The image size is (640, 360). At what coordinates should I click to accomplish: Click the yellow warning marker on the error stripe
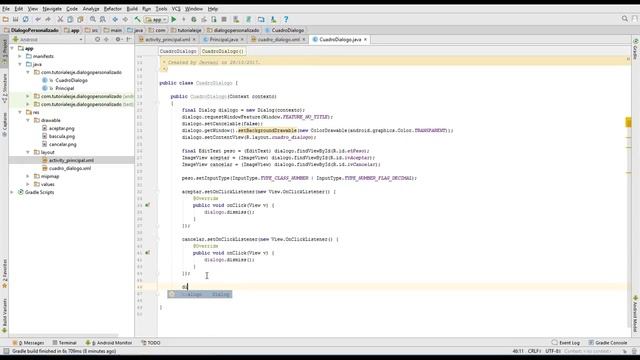pos(629,122)
